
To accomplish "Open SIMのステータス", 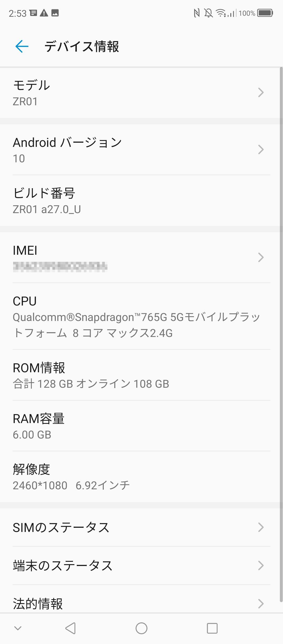I will [x=141, y=527].
